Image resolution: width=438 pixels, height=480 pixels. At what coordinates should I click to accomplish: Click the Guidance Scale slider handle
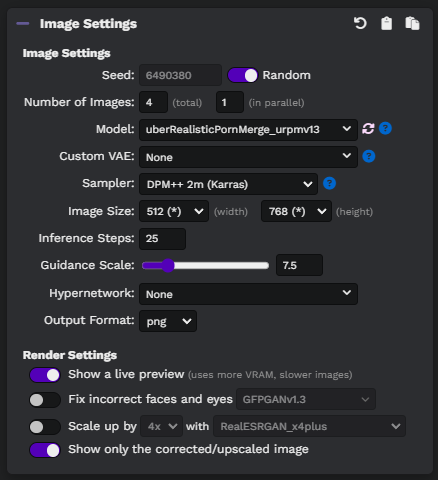click(168, 265)
